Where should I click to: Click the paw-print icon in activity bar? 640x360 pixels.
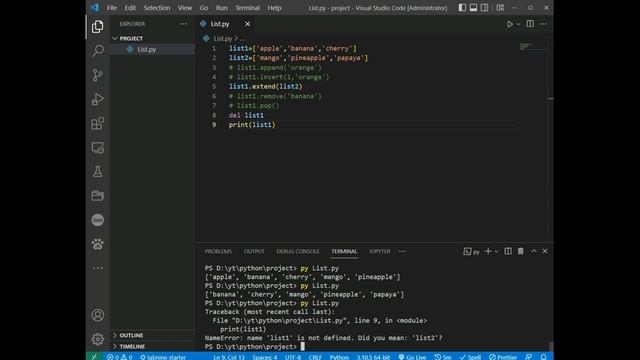[x=98, y=244]
